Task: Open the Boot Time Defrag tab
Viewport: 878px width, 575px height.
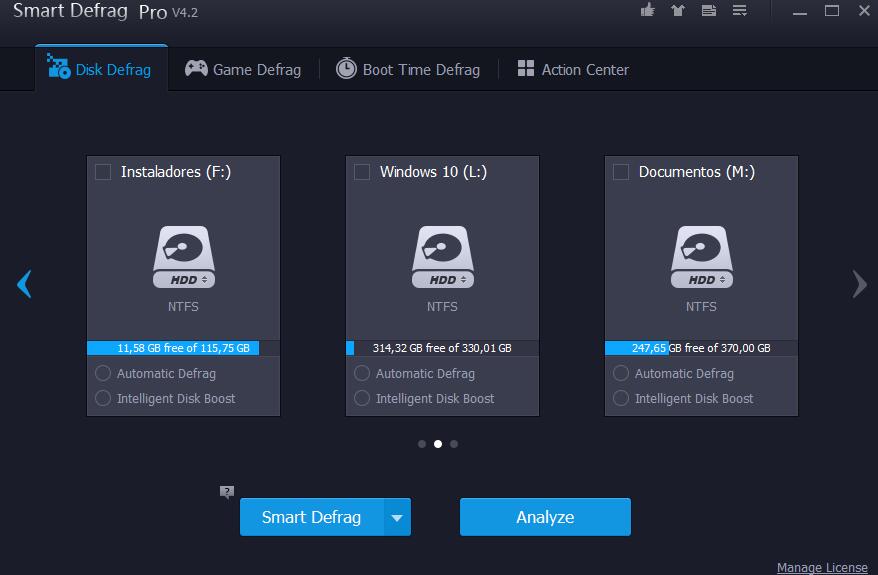Action: click(408, 69)
